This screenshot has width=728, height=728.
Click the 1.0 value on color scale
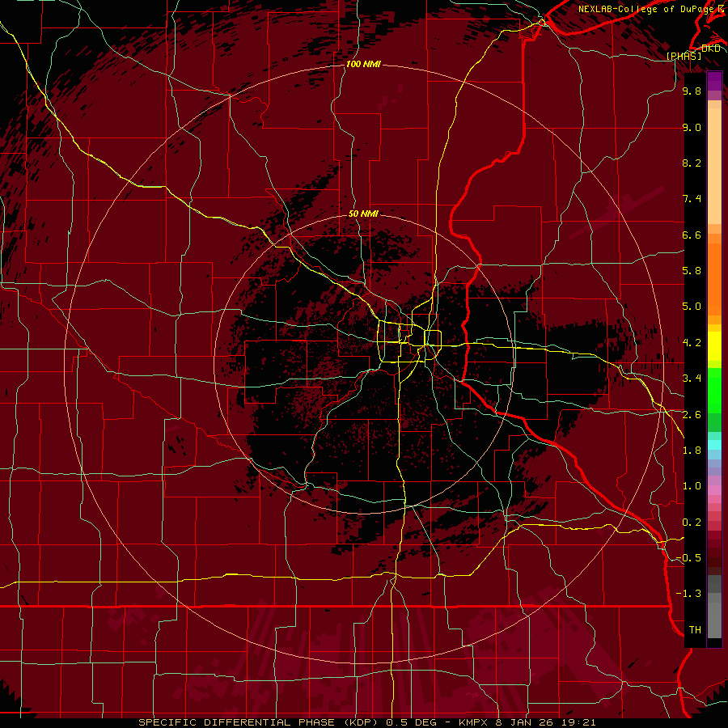point(692,486)
